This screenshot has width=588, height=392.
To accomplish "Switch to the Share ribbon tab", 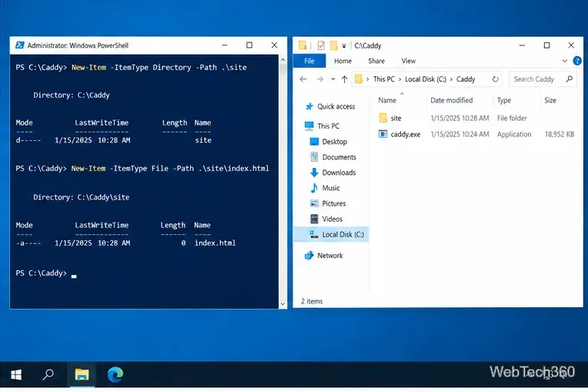I will pos(376,61).
